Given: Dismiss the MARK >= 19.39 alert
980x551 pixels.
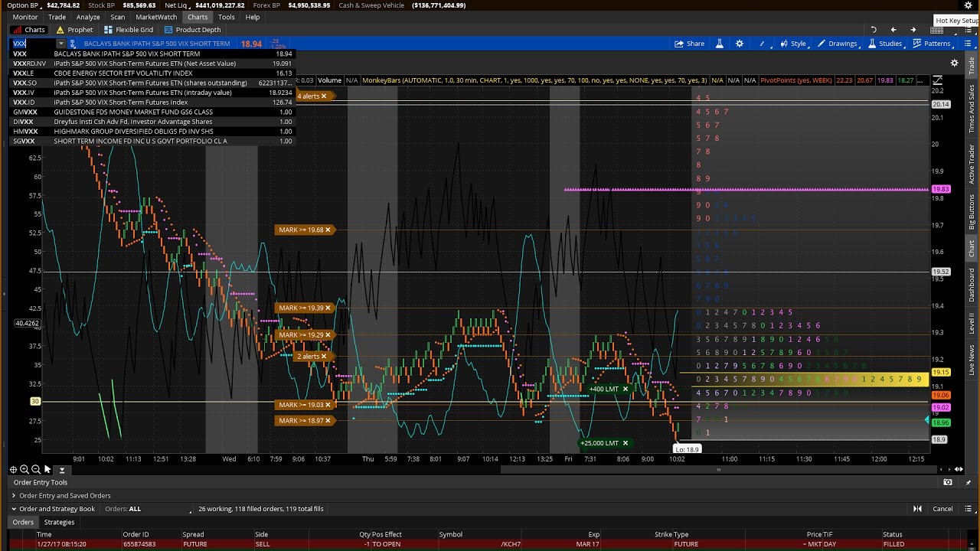Looking at the screenshot, I should tap(328, 308).
